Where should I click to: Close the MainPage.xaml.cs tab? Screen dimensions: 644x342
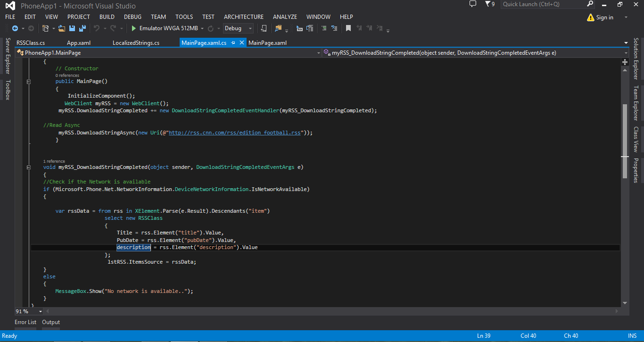(x=241, y=42)
